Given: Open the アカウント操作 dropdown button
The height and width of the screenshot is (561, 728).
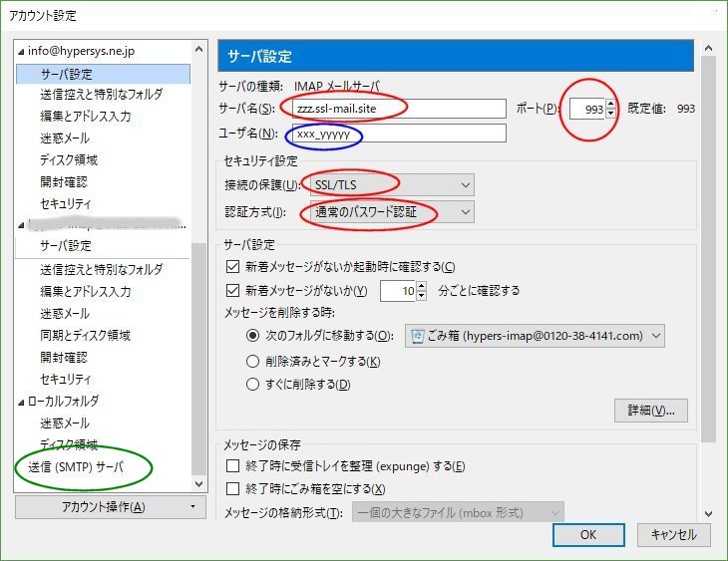Looking at the screenshot, I should coord(110,507).
